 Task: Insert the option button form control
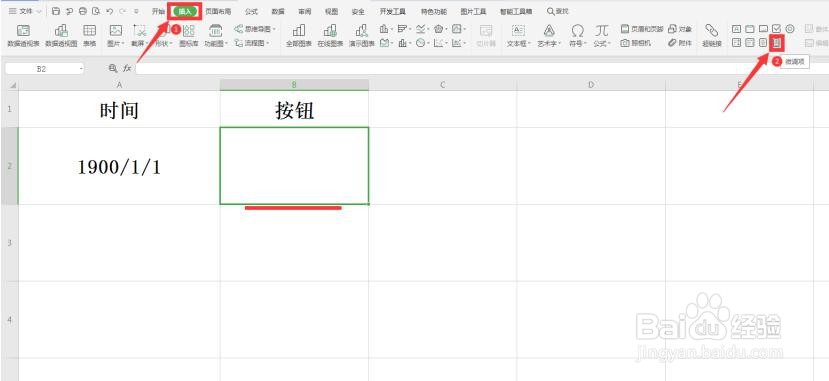coord(790,29)
